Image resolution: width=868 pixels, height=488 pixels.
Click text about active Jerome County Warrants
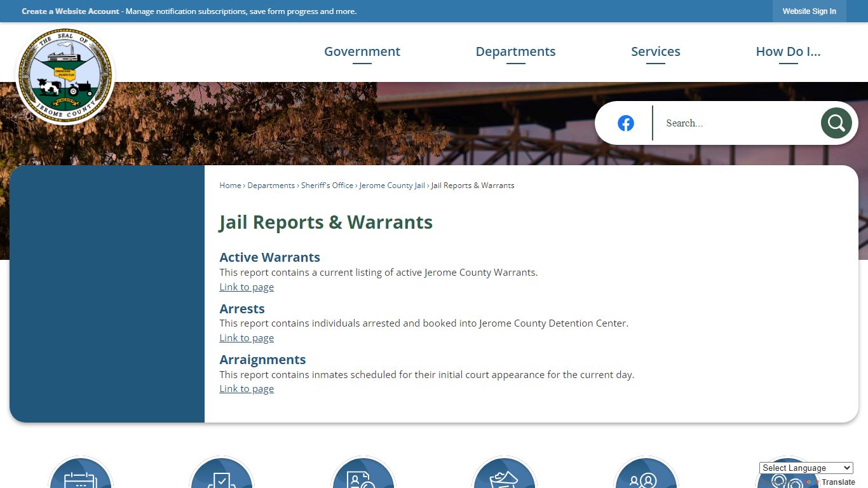(379, 273)
